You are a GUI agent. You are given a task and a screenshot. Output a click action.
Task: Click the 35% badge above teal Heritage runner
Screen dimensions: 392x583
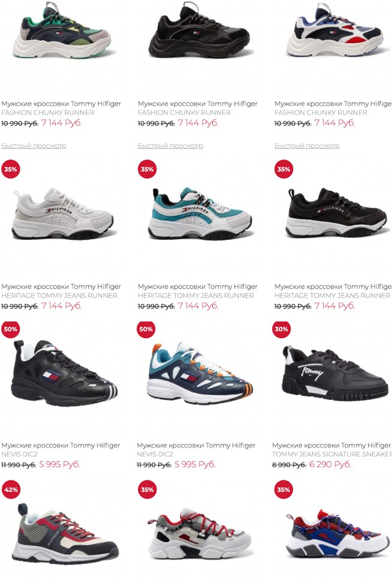[147, 169]
